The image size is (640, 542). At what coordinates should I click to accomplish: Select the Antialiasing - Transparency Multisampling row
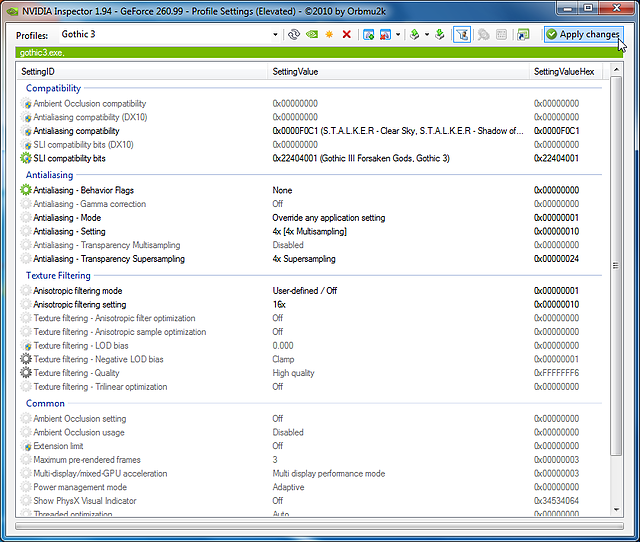(312, 245)
